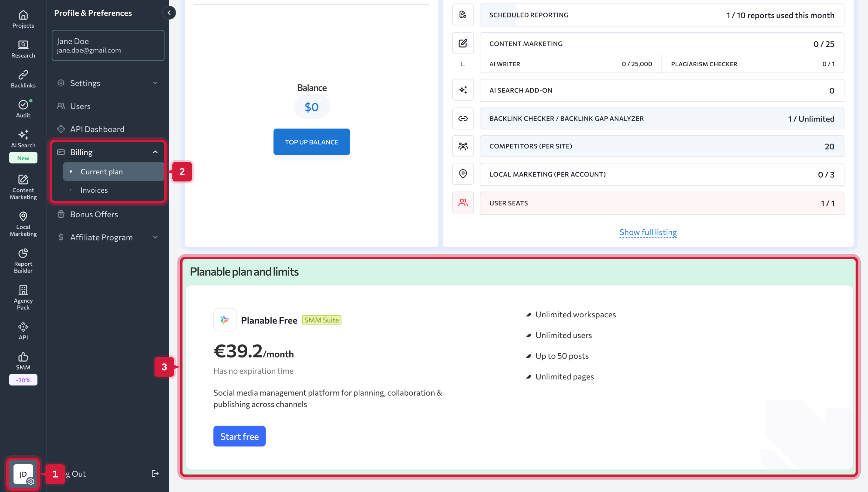Open the JD profile avatar
Screen dimensions: 868x492
pos(23,474)
